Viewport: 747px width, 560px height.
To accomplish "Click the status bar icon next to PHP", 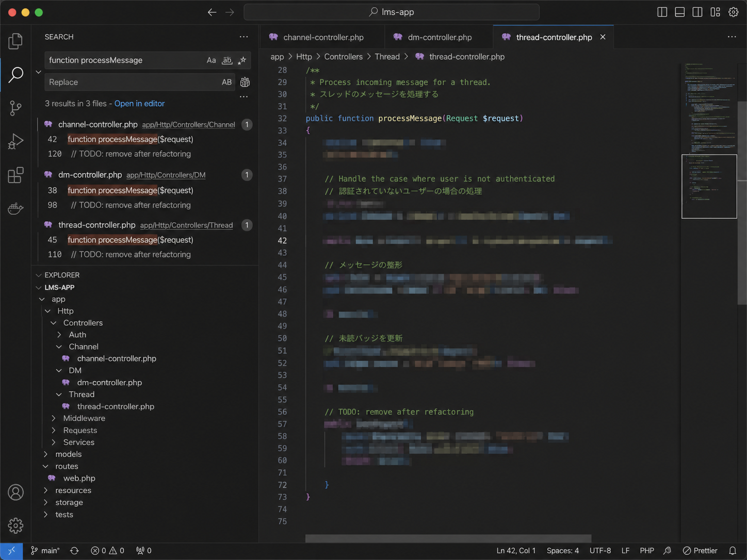I will tap(667, 551).
